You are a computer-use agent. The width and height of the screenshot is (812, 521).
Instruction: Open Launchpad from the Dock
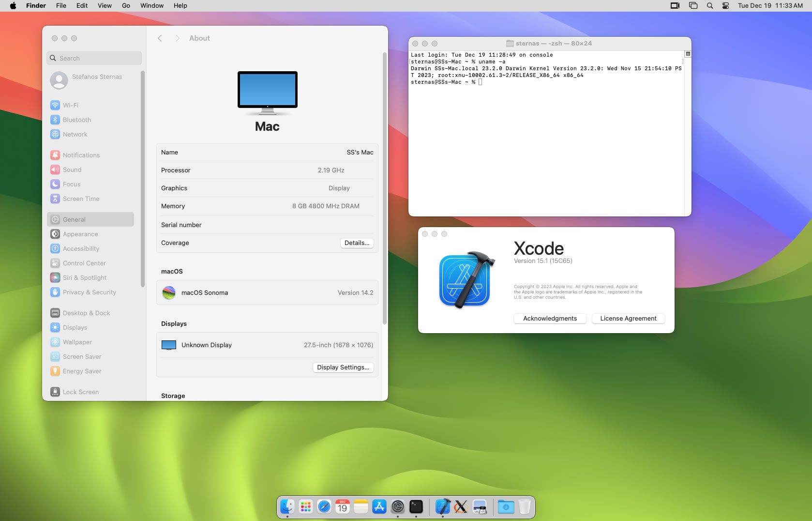[x=306, y=506]
